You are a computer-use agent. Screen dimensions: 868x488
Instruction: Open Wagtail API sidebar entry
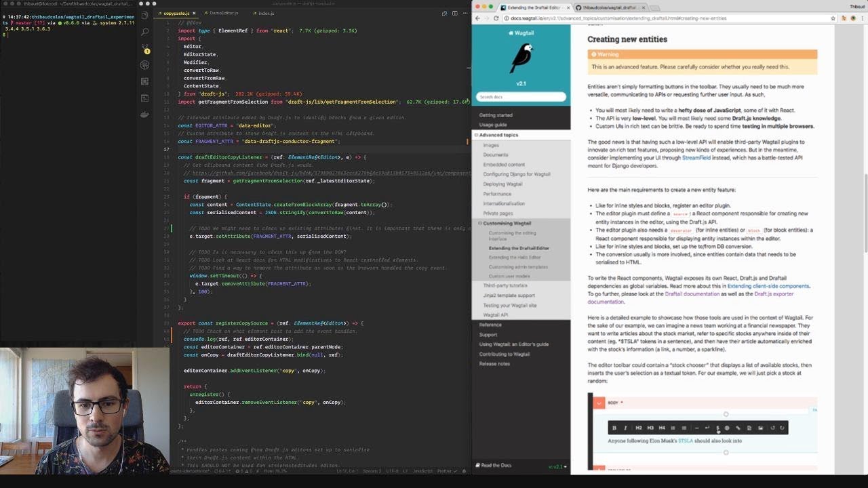pos(495,315)
